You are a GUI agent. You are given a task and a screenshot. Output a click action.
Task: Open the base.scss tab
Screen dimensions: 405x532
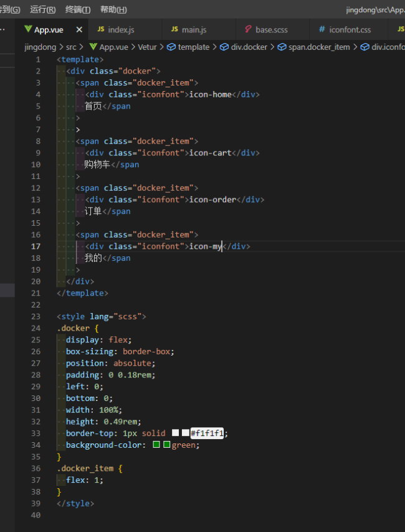273,29
